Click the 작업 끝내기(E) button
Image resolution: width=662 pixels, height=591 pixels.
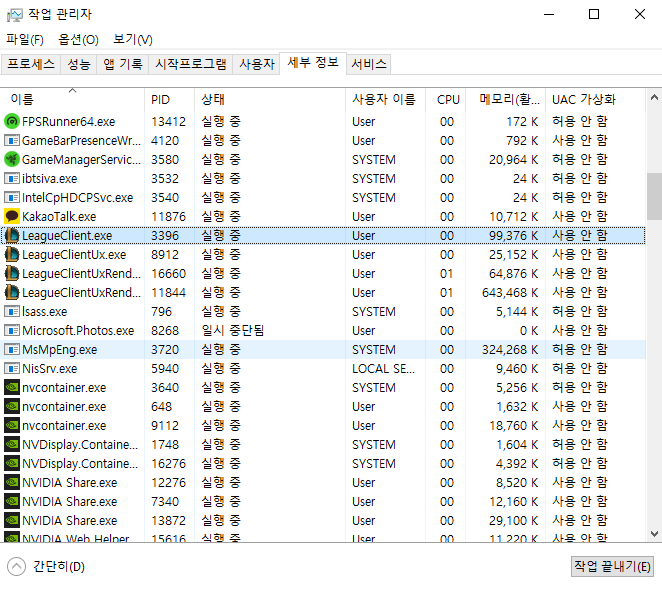click(x=612, y=567)
